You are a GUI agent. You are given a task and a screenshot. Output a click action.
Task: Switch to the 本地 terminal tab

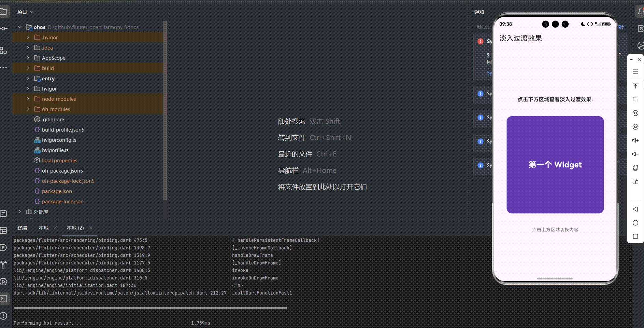click(44, 228)
